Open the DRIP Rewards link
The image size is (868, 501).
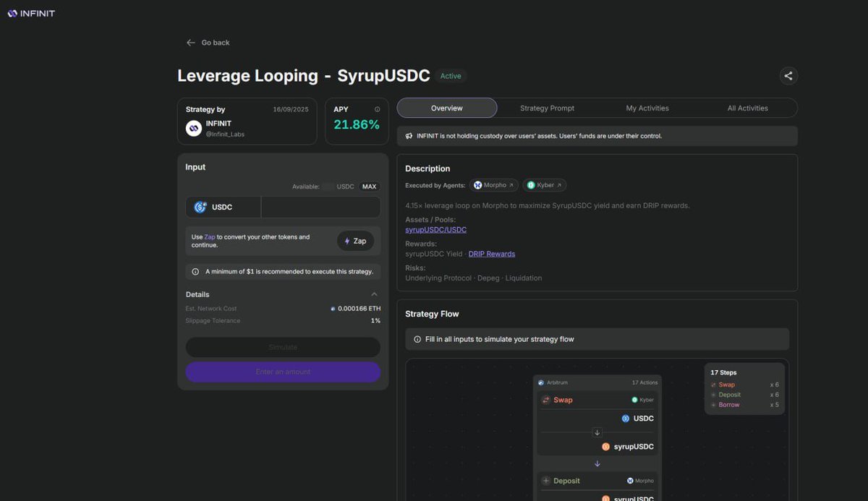pos(492,254)
